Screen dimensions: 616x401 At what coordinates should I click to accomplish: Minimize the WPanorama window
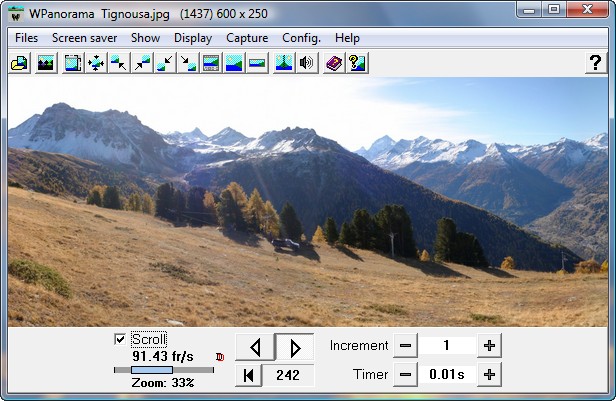[x=529, y=9]
